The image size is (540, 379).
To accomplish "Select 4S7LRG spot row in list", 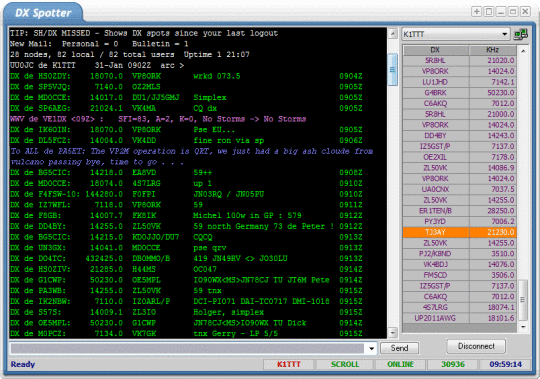I will pos(459,307).
